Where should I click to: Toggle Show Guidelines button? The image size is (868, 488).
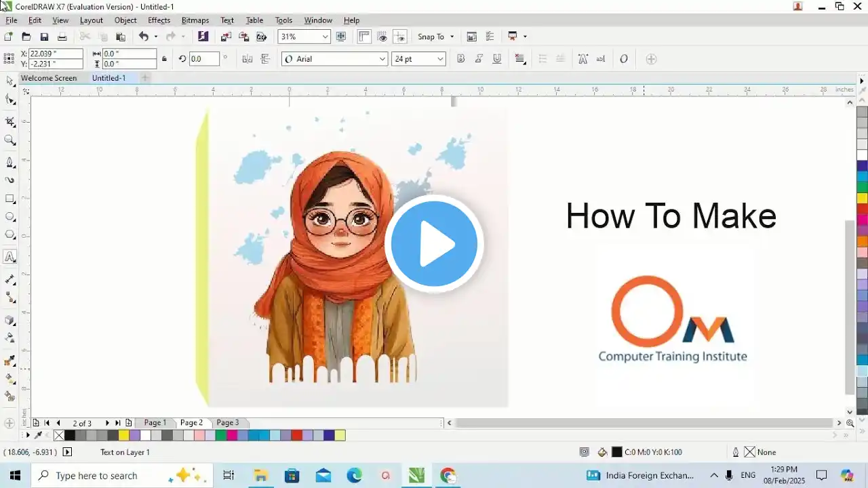400,37
